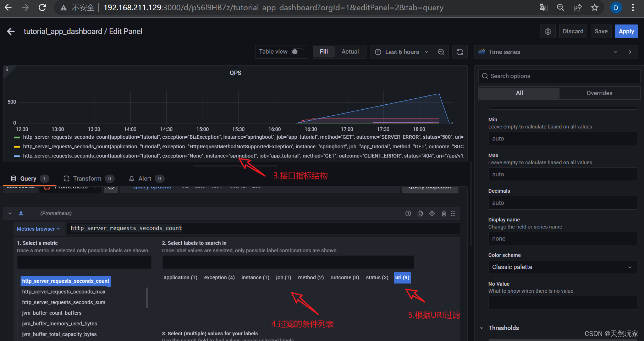The width and height of the screenshot is (644, 341).
Task: Click the translate page icon
Action: coord(543,7)
